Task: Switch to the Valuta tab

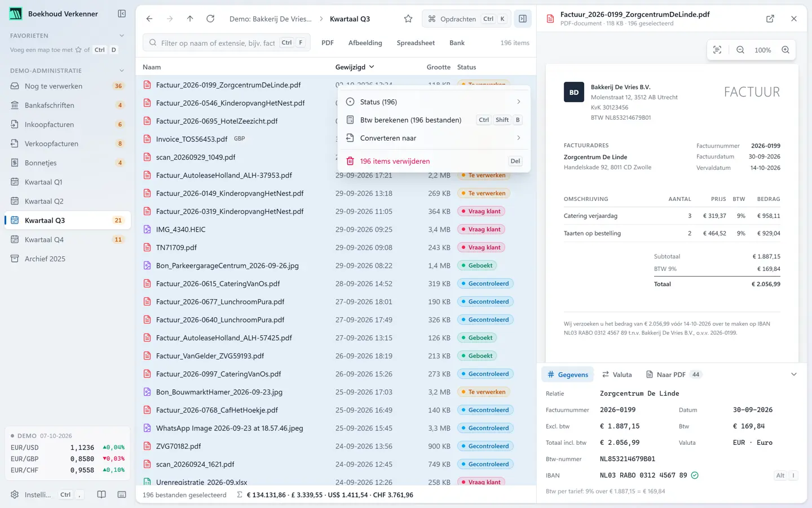Action: pos(617,374)
